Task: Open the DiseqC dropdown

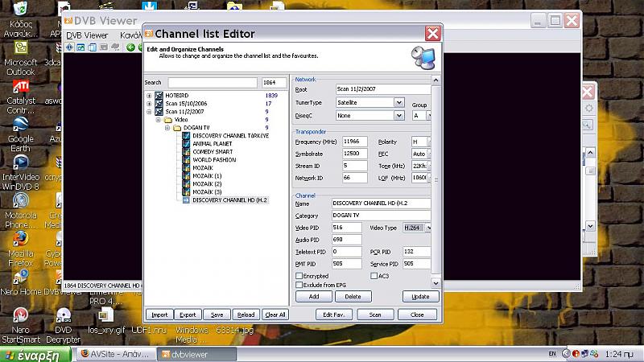Action: pyautogui.click(x=398, y=116)
